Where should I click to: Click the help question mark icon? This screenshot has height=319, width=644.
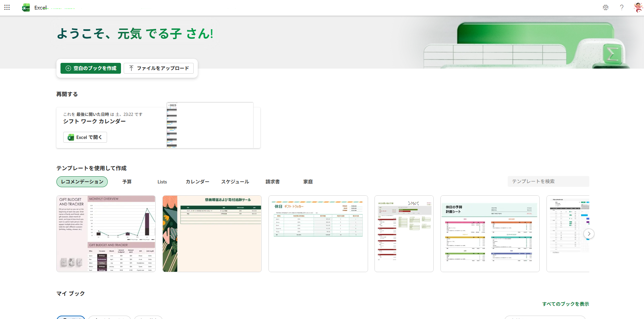click(x=622, y=7)
